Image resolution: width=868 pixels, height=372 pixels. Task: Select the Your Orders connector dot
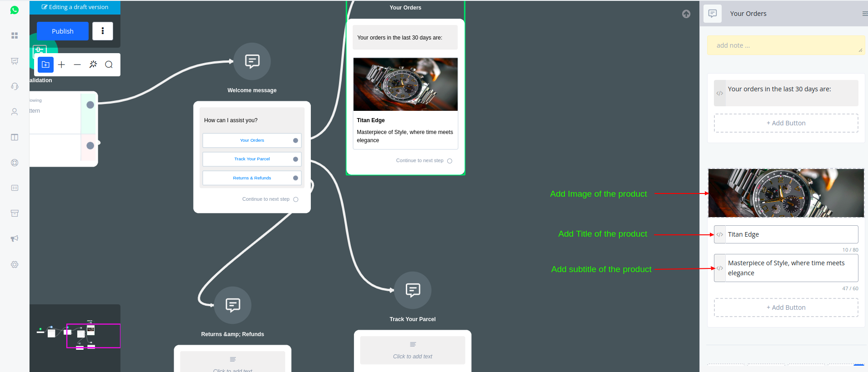point(295,140)
